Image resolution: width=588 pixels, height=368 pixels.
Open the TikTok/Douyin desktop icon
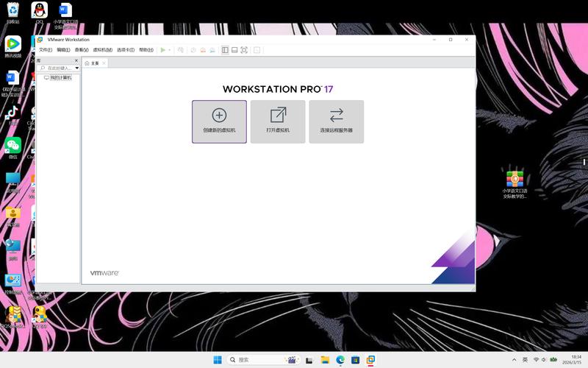pos(12,115)
